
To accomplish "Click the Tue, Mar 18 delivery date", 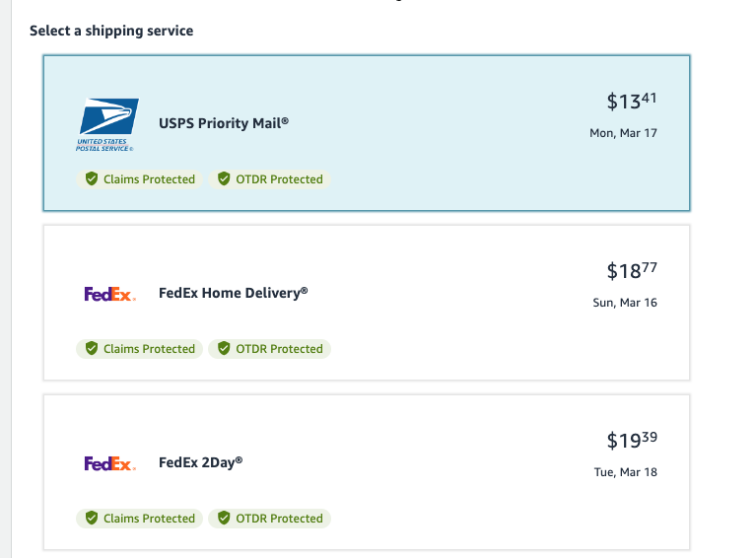I will pos(625,472).
